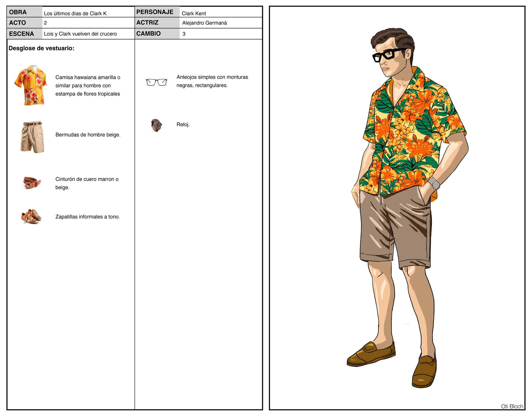Click the brown sneakers reference image
Screen dimensions: 532x416
[31, 216]
